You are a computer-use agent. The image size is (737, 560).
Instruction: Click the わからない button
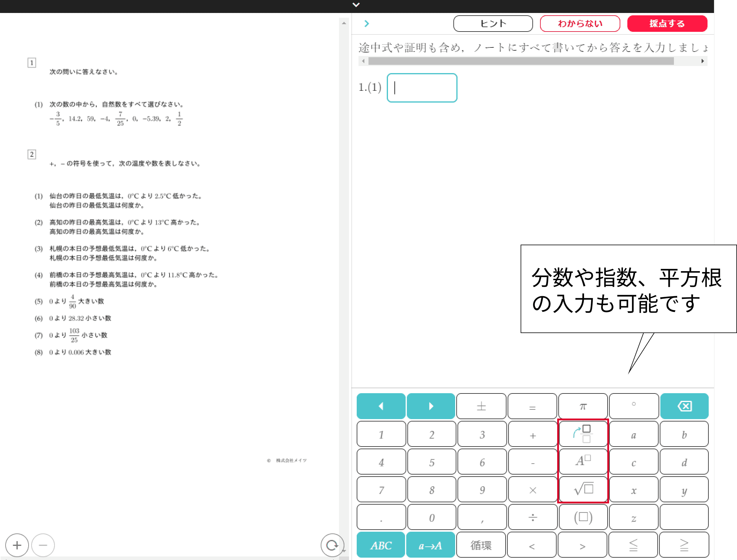click(580, 23)
